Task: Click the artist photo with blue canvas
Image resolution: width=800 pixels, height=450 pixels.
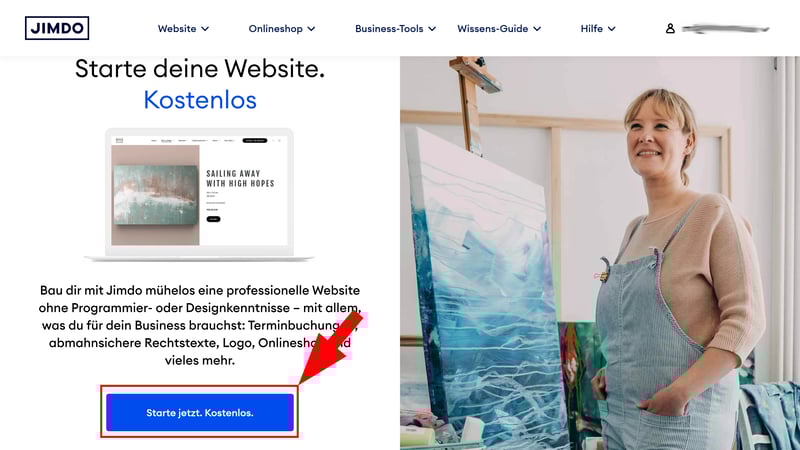Action: click(x=600, y=253)
